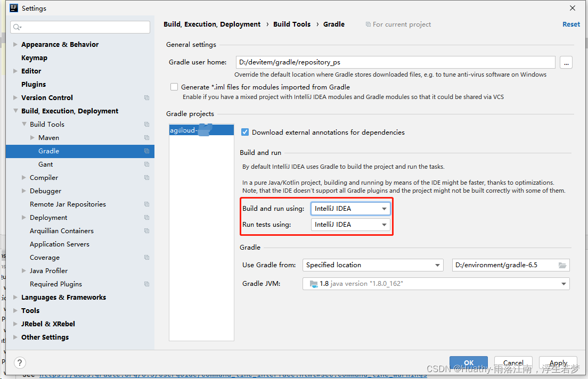
Task: Click the settings search field
Action: (x=80, y=27)
